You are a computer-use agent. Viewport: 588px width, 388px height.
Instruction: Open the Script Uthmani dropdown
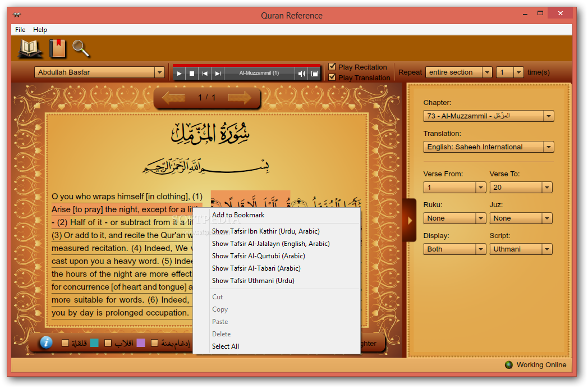click(521, 249)
